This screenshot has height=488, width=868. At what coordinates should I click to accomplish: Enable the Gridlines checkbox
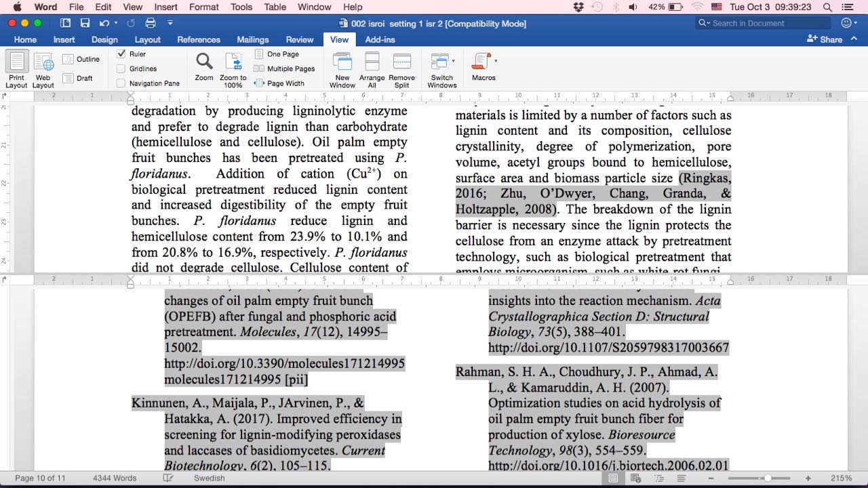click(x=121, y=68)
